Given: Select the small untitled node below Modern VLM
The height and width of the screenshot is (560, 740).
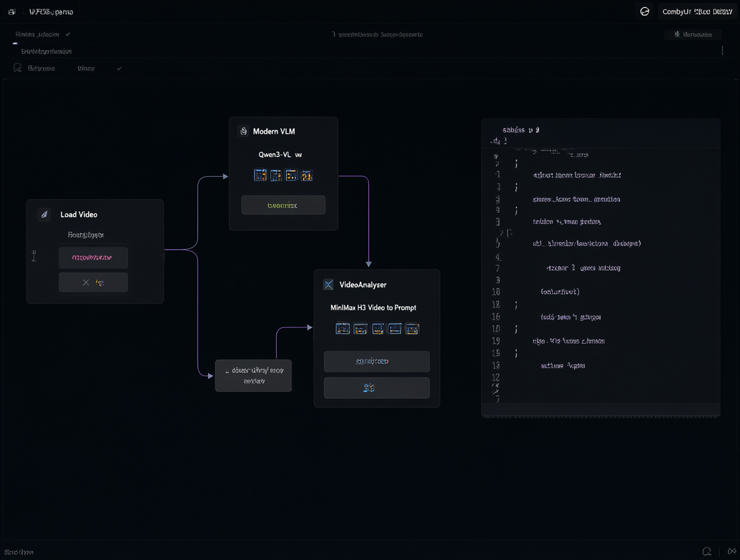Looking at the screenshot, I should 253,376.
